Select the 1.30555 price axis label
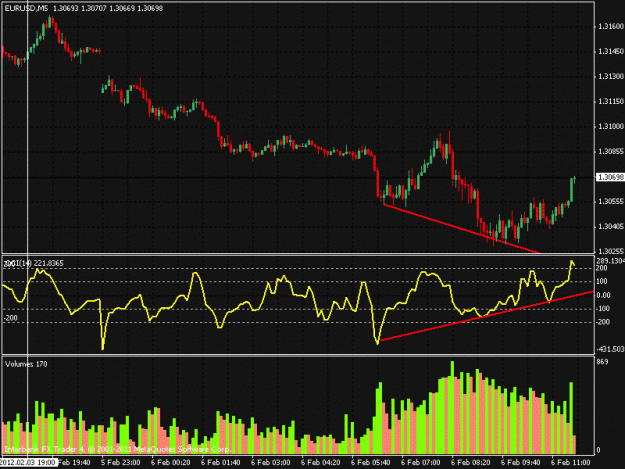The height and width of the screenshot is (469, 625). click(x=610, y=202)
